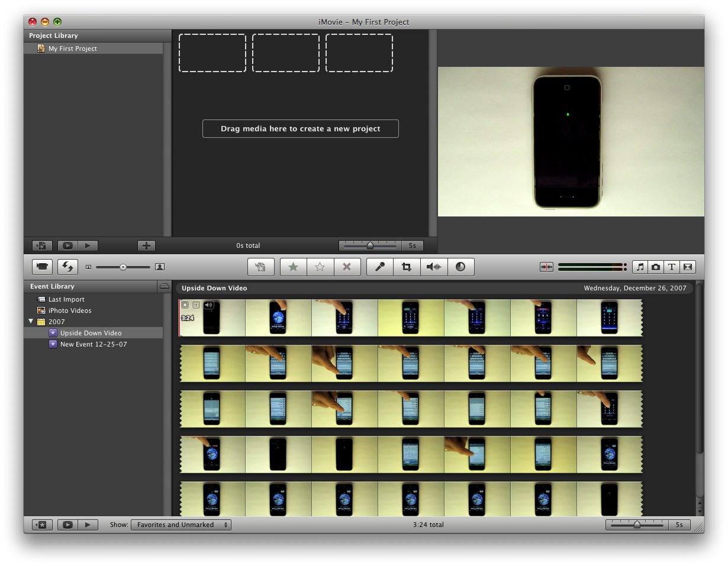Open the audio adjustments inspector

pyautogui.click(x=434, y=267)
